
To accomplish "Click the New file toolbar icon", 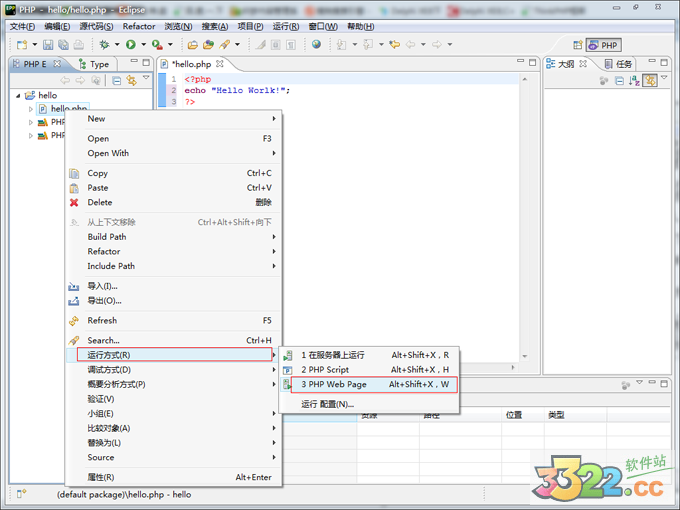I will coord(22,45).
